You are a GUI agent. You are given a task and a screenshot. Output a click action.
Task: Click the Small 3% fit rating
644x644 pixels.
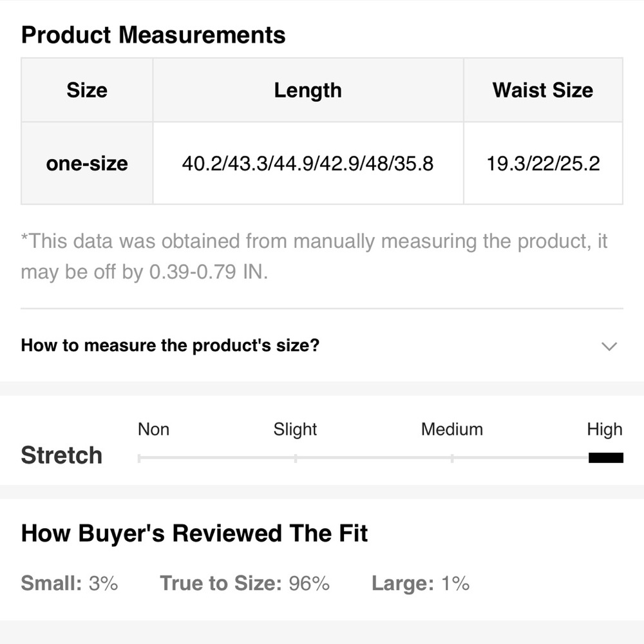pos(70,583)
